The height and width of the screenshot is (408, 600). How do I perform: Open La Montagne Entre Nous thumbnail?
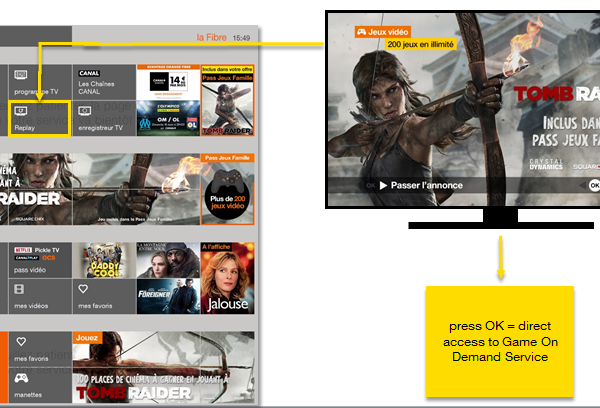coord(168,260)
